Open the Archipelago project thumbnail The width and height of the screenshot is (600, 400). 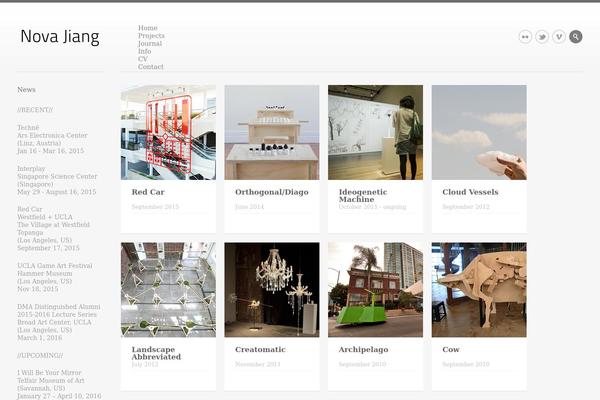375,290
